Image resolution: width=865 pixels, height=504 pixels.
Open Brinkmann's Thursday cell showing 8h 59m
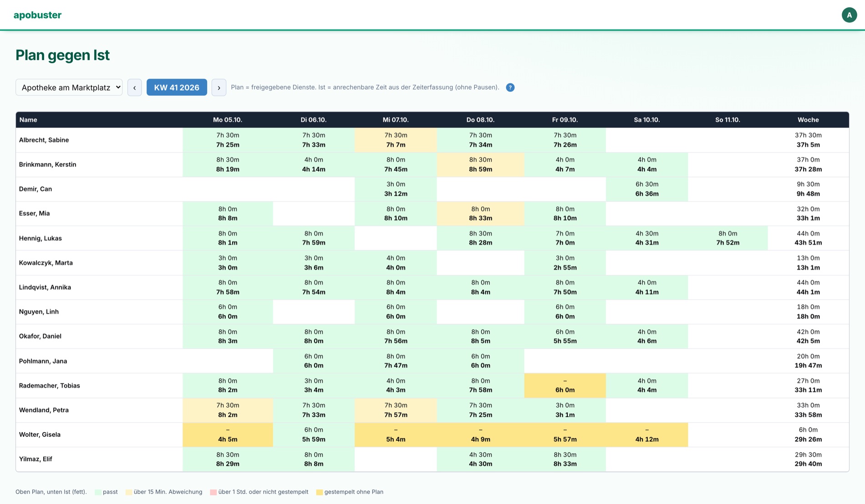(480, 165)
